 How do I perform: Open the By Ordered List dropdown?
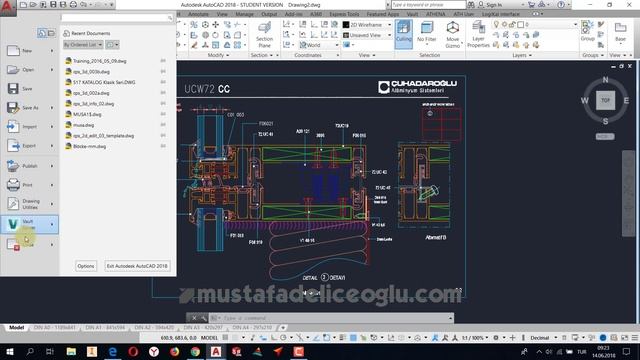tap(82, 44)
